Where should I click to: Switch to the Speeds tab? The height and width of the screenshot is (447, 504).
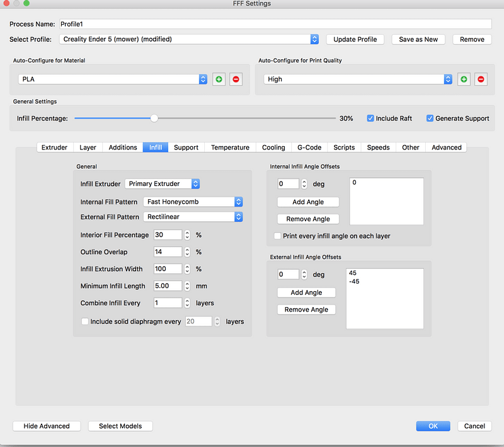379,148
